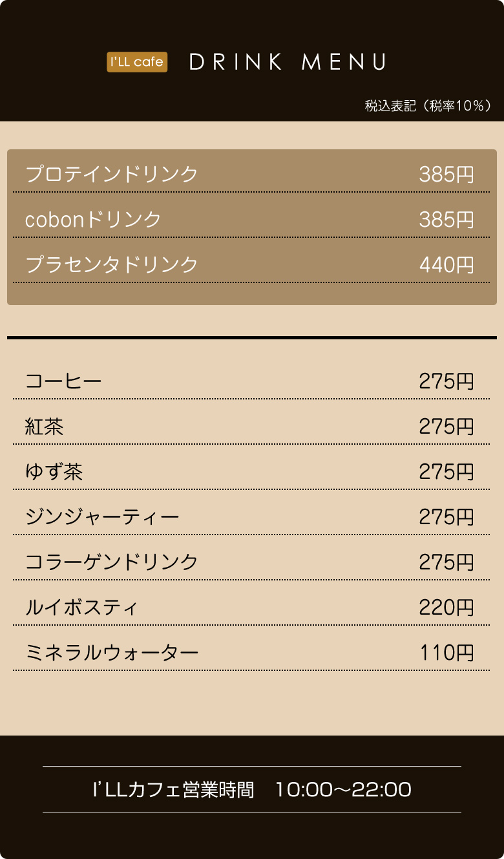
Task: Click the 220円 price for ルイボスティ
Action: 447,607
